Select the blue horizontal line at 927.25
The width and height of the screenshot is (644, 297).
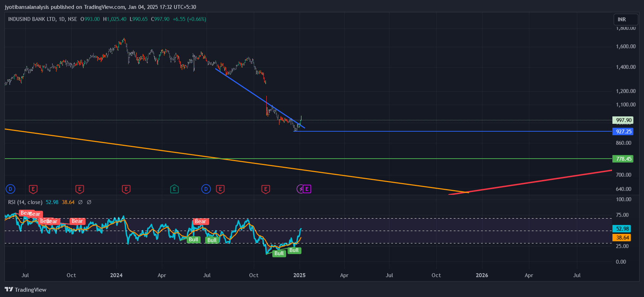[x=453, y=131]
